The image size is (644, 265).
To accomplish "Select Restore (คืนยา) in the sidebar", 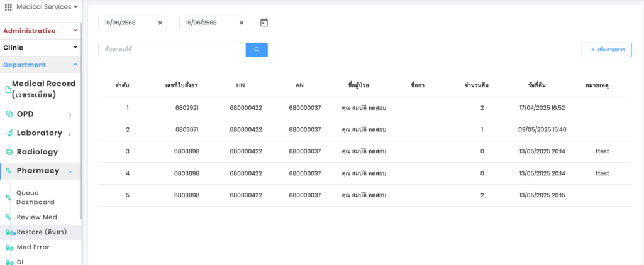I will 42,232.
